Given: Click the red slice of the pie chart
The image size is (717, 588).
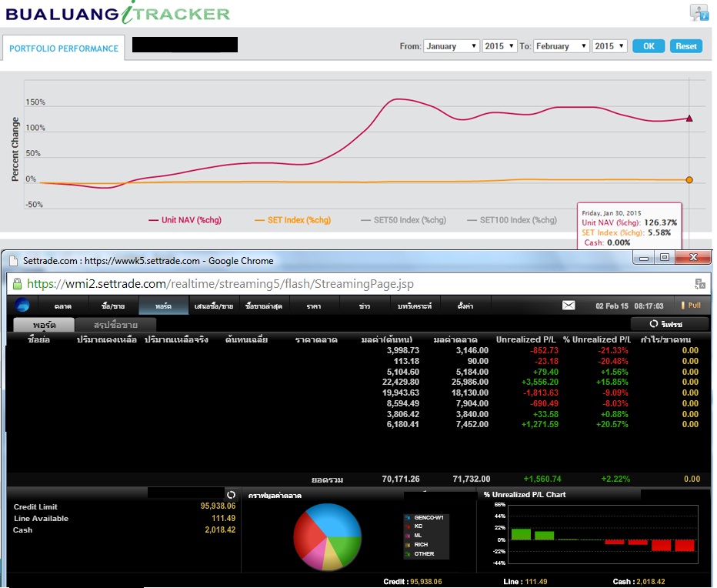Looking at the screenshot, I should point(307,534).
